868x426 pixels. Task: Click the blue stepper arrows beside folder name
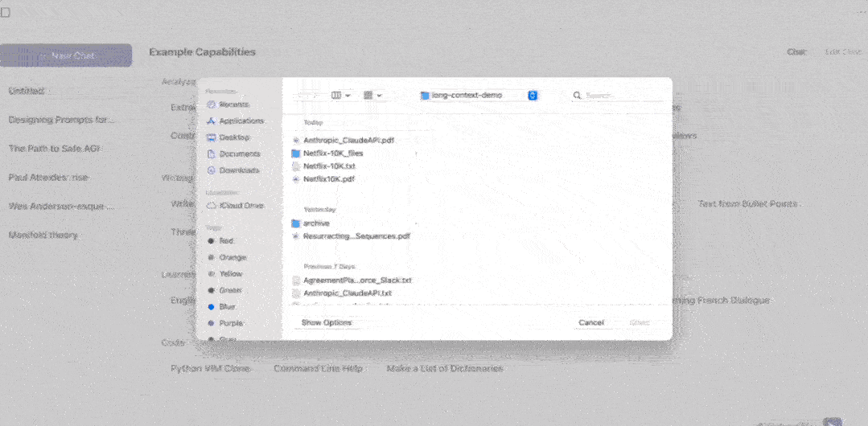coord(533,95)
